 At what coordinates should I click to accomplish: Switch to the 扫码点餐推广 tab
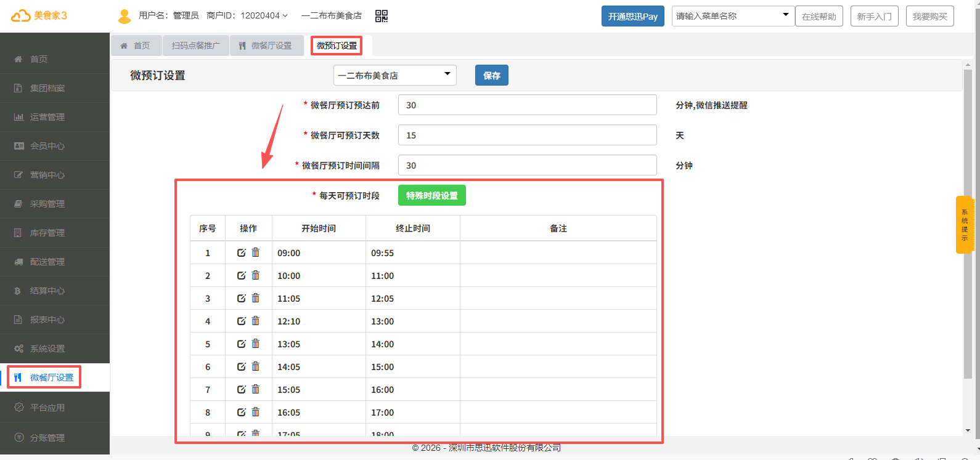(195, 46)
